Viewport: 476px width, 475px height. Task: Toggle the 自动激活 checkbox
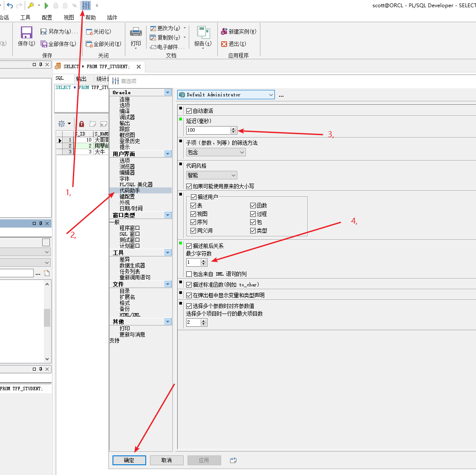click(x=189, y=111)
